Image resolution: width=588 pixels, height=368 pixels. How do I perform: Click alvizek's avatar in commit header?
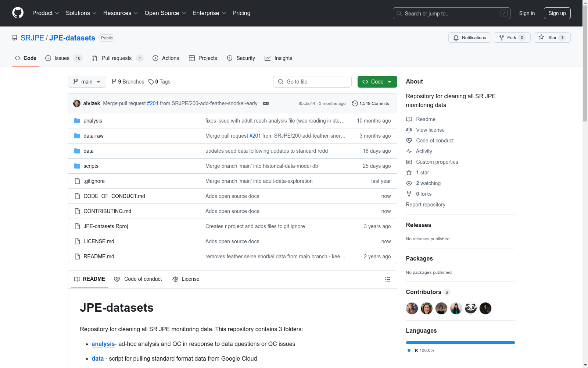(x=77, y=103)
